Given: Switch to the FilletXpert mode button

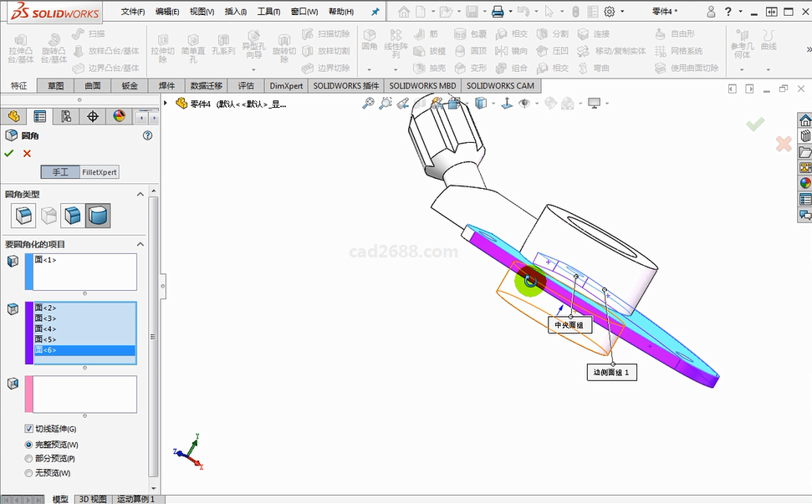Looking at the screenshot, I should coord(100,172).
